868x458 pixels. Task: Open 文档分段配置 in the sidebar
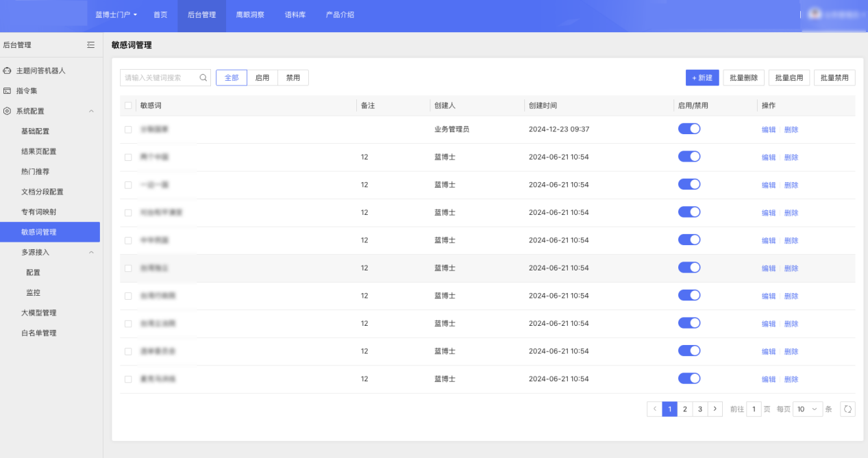(x=42, y=192)
